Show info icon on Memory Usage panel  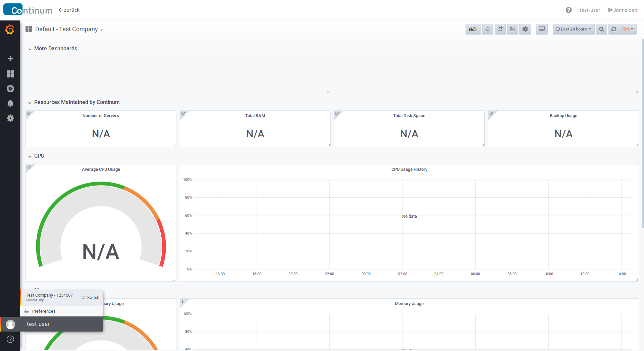(x=183, y=301)
